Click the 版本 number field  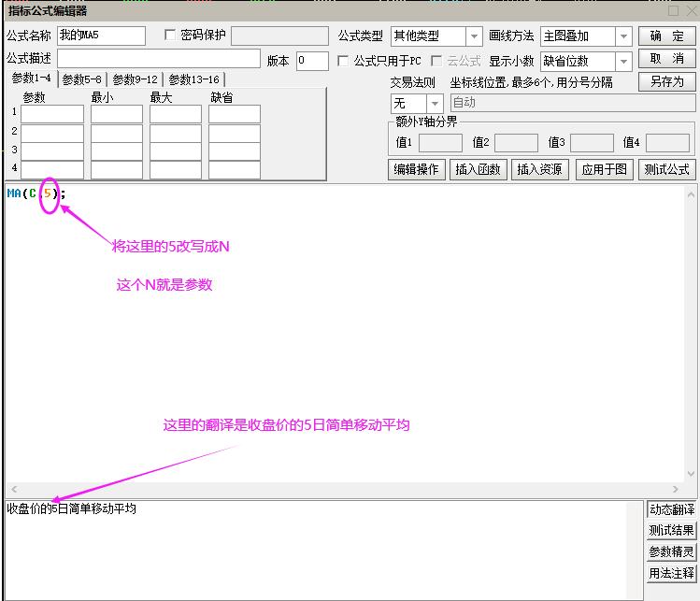(312, 61)
